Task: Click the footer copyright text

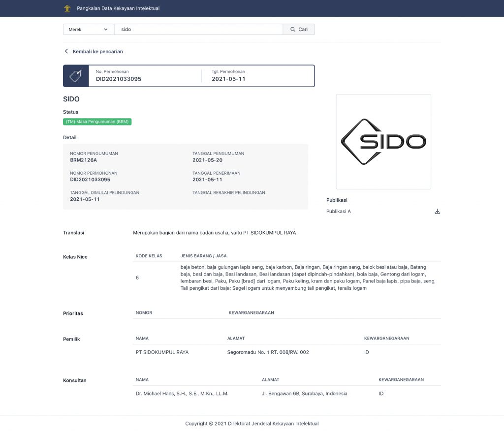Action: pos(252,424)
